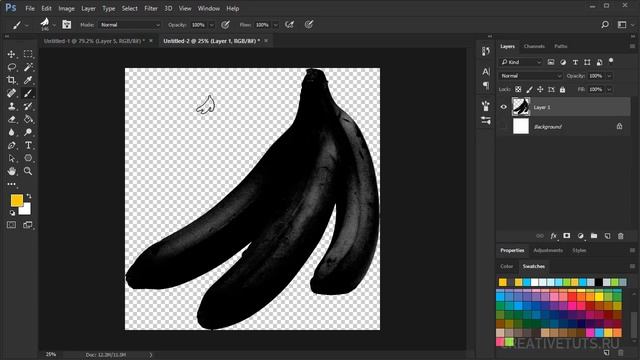The width and height of the screenshot is (640, 360).
Task: Create a new layer group
Action: point(594,236)
